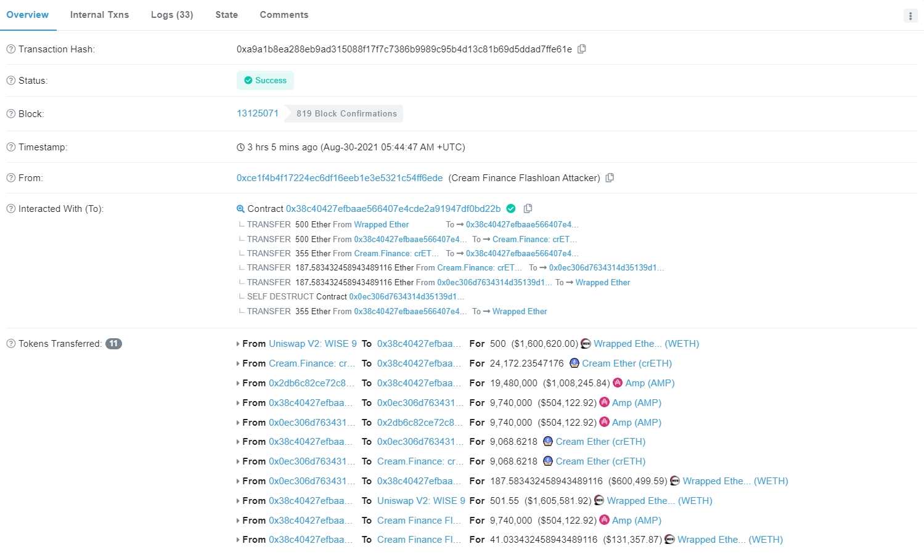Viewport: 924px width, 560px height.
Task: Click help icon beside From label
Action: pos(10,177)
